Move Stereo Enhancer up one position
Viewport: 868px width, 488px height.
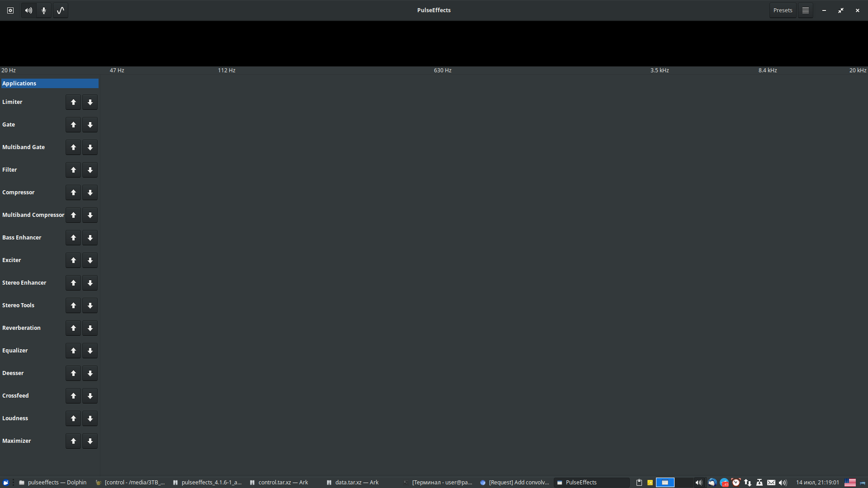click(x=73, y=283)
